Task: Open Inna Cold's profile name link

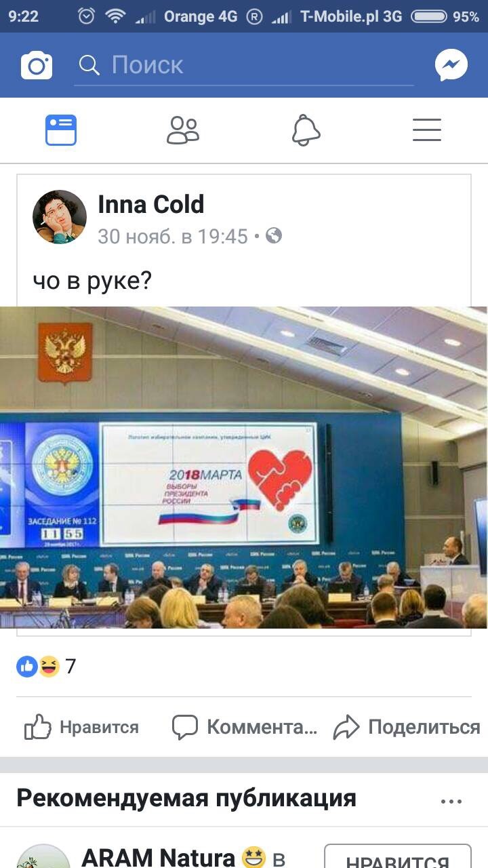Action: tap(151, 204)
